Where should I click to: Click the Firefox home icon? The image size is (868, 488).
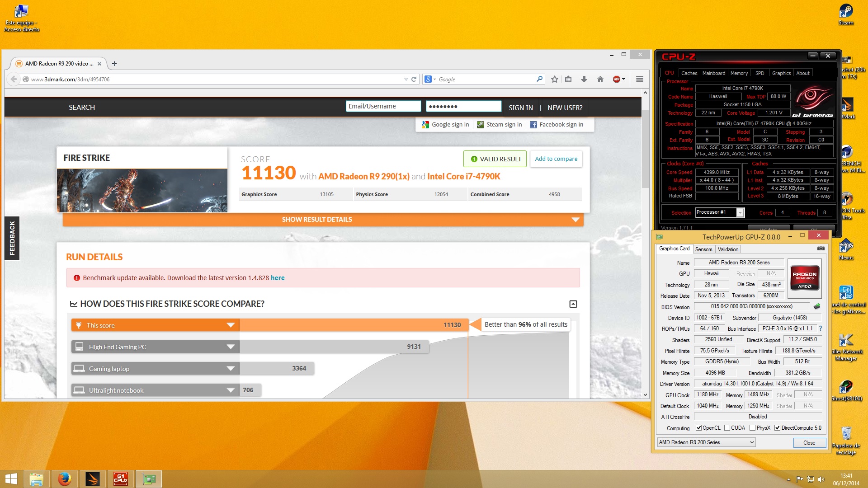click(x=600, y=79)
